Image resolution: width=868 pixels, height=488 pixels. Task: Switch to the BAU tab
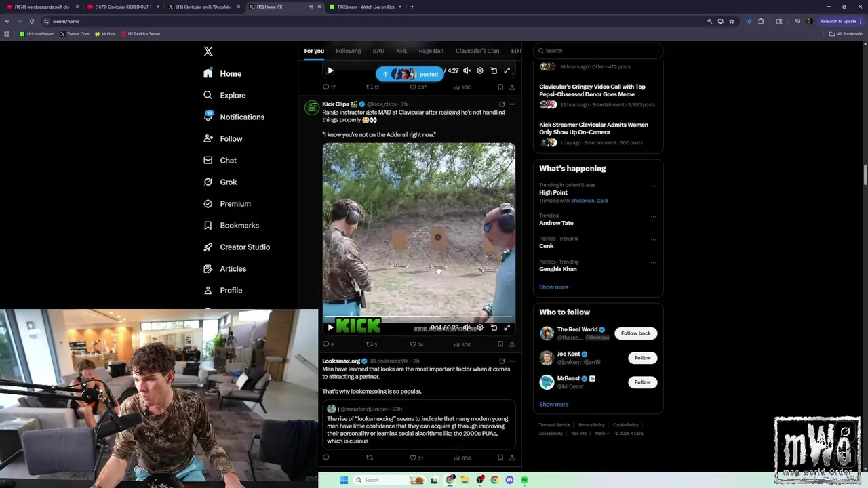(378, 51)
